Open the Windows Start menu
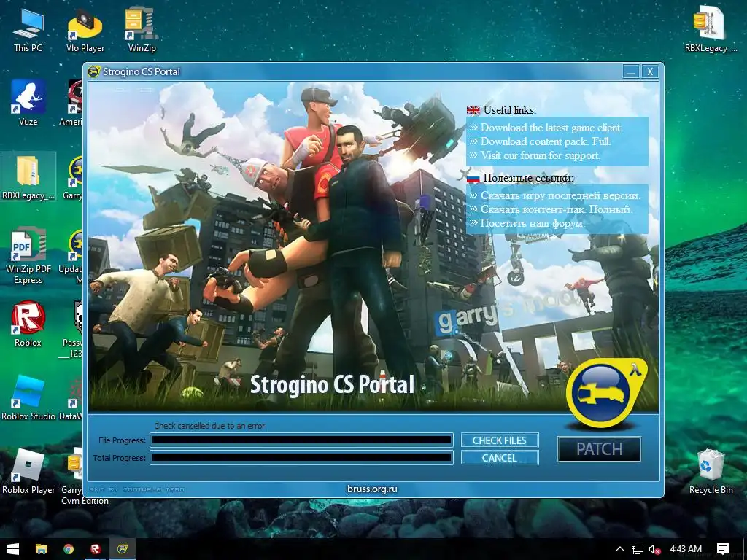The image size is (747, 560). tap(13, 549)
